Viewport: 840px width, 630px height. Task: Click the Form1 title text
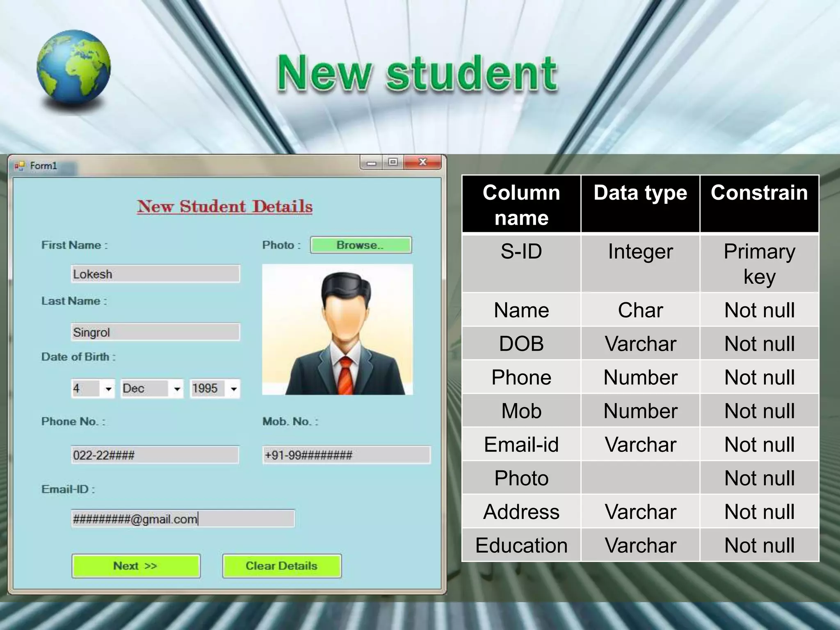(43, 166)
